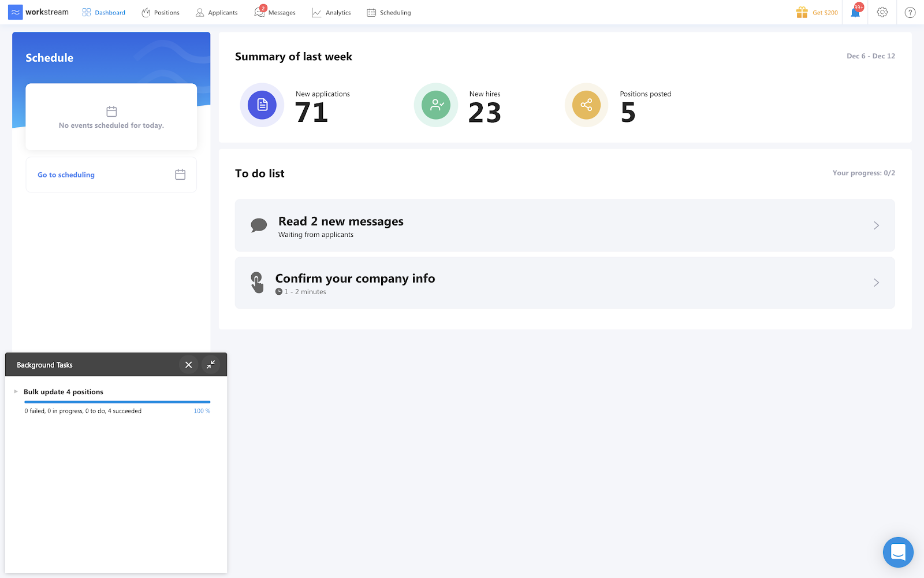The image size is (924, 578).
Task: Switch to the Analytics tab
Action: tap(331, 12)
